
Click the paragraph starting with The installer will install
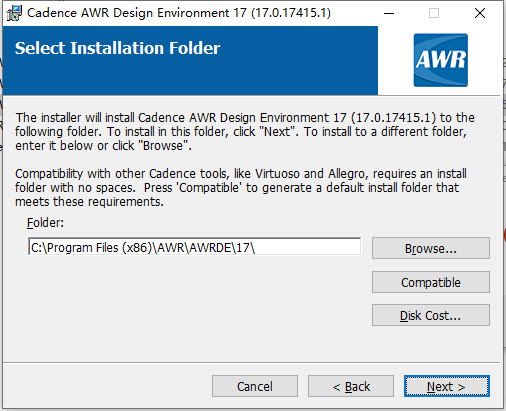pos(245,132)
